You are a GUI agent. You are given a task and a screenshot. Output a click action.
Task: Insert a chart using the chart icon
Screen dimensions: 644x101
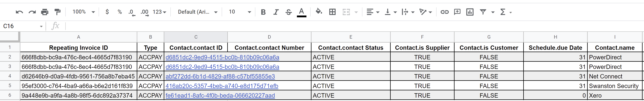(470, 12)
